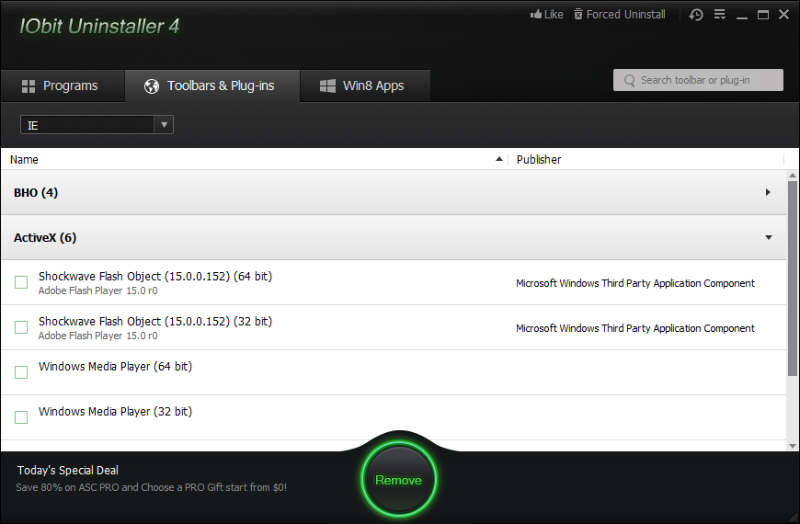This screenshot has height=524, width=800.
Task: Open the IE browser dropdown
Action: [x=97, y=124]
